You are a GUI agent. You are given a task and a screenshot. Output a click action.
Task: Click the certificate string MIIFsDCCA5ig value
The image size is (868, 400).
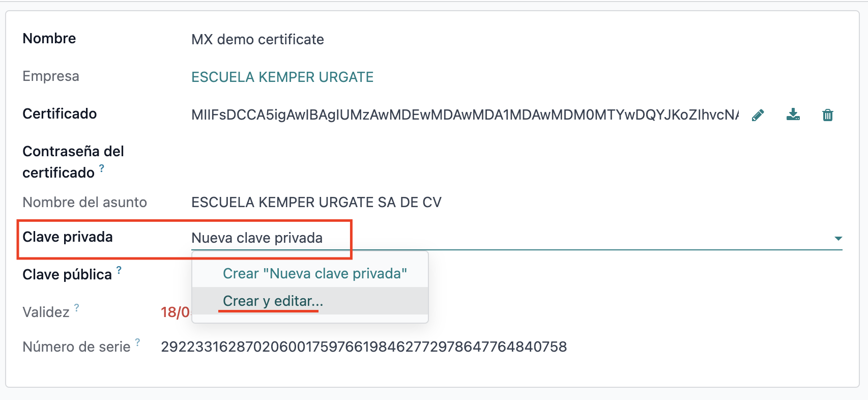tap(465, 115)
